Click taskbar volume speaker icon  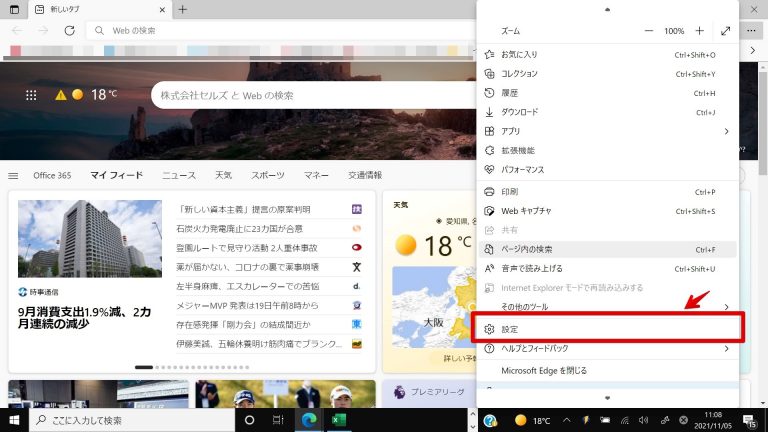tap(644, 420)
